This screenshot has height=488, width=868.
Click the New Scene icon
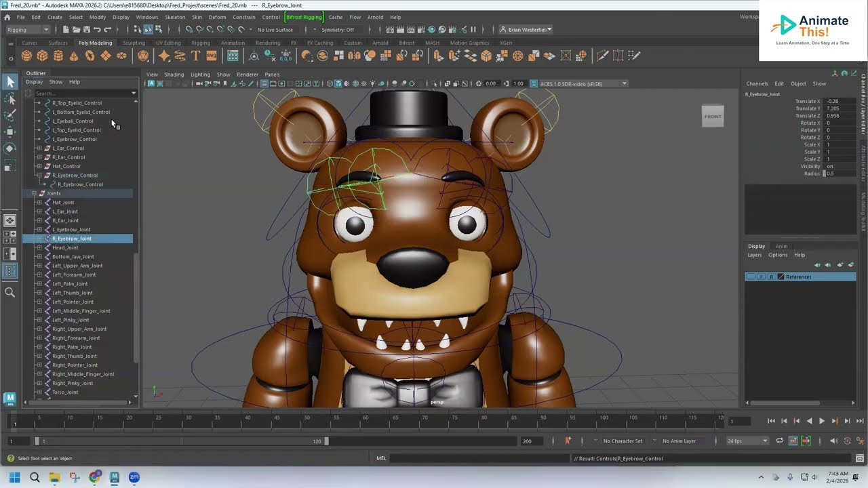66,30
